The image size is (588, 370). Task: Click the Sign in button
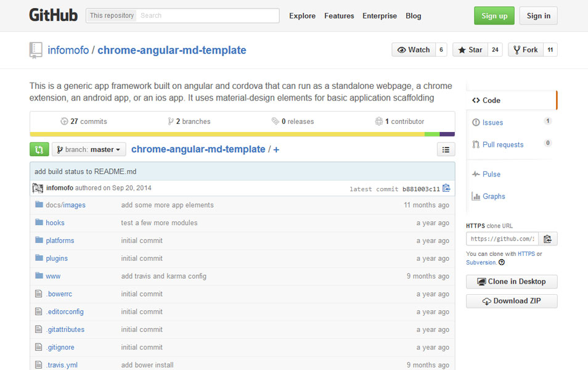point(539,16)
